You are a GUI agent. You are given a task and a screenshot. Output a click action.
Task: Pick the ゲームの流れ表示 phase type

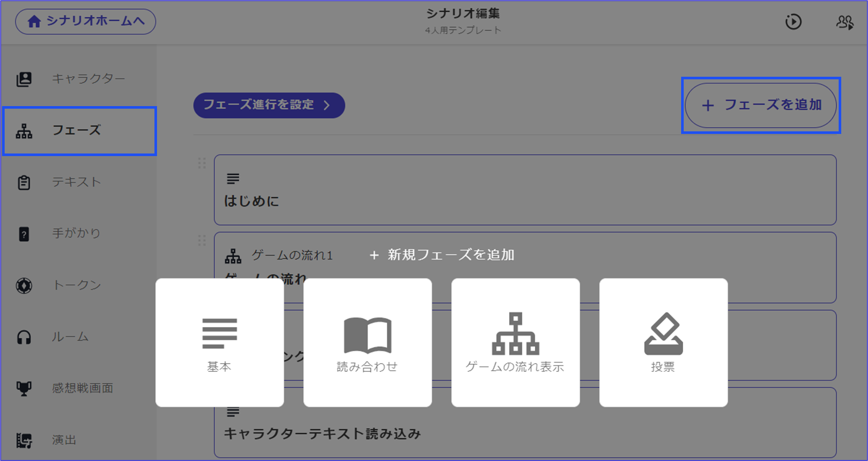(515, 343)
